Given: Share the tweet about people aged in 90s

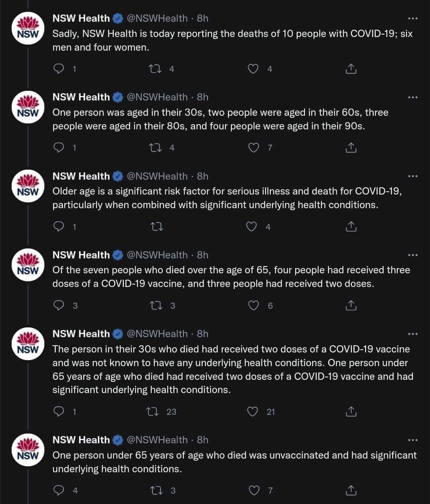Looking at the screenshot, I should (351, 148).
